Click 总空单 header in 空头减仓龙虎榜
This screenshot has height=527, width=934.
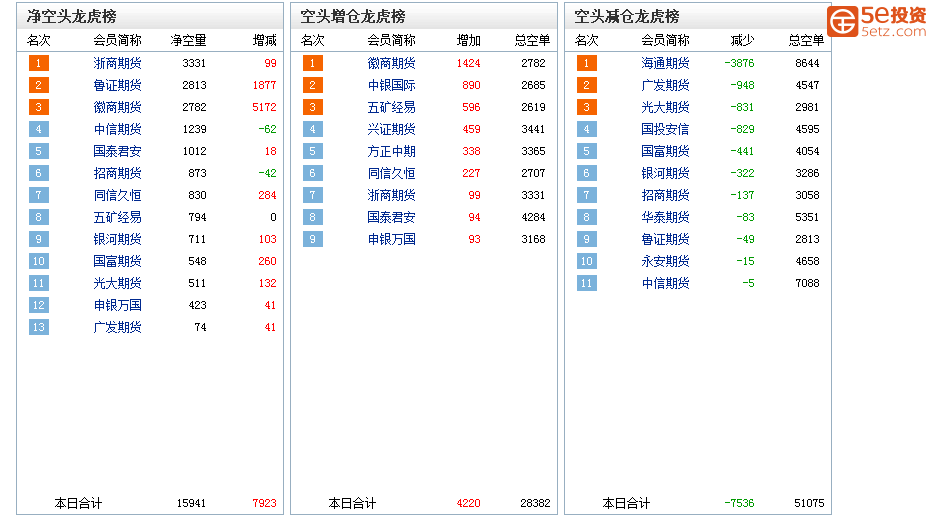806,40
